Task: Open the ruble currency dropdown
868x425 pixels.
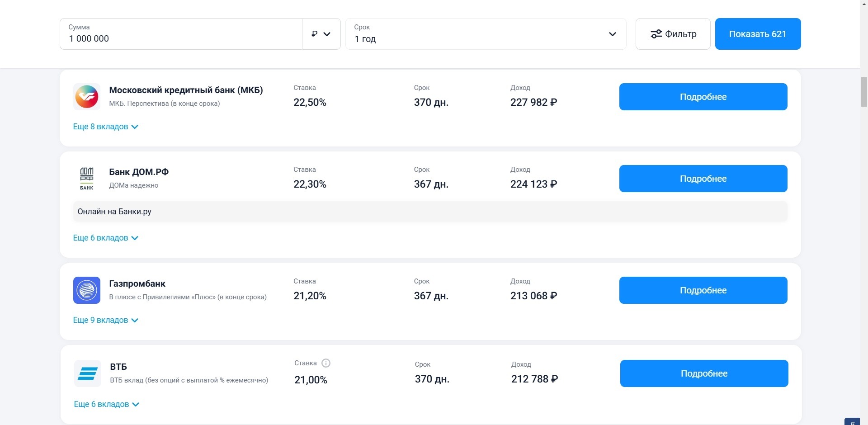Action: tap(321, 34)
